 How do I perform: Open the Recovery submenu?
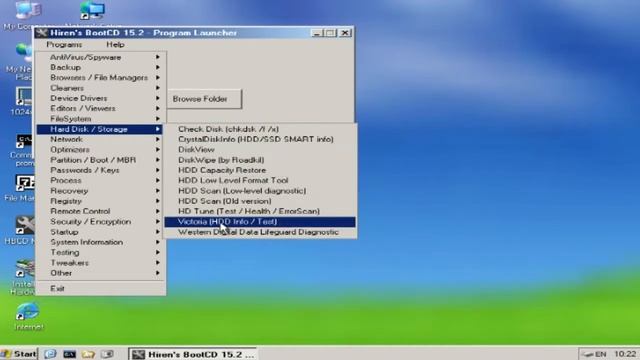click(101, 191)
